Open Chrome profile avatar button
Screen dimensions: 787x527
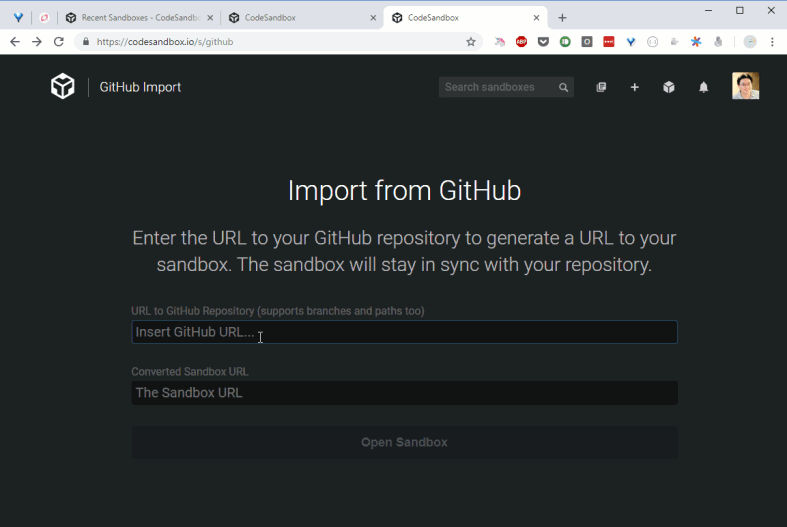click(x=750, y=42)
